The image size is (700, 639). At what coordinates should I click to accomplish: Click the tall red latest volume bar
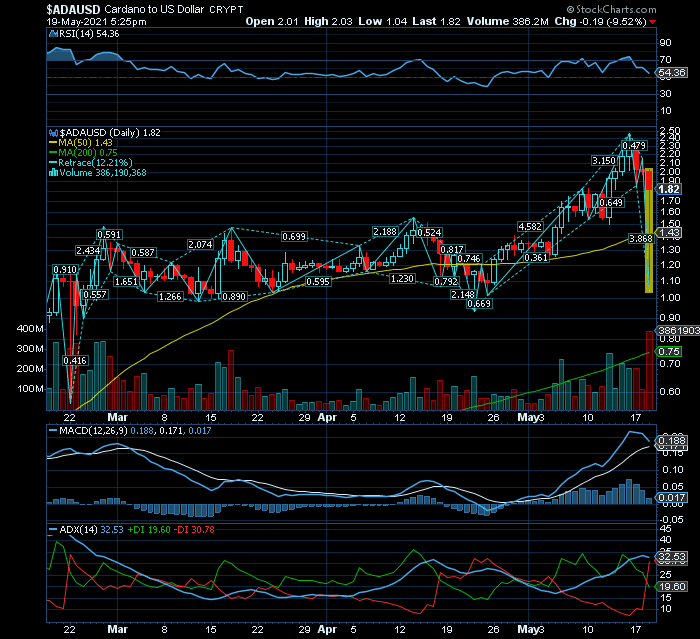pyautogui.click(x=649, y=371)
